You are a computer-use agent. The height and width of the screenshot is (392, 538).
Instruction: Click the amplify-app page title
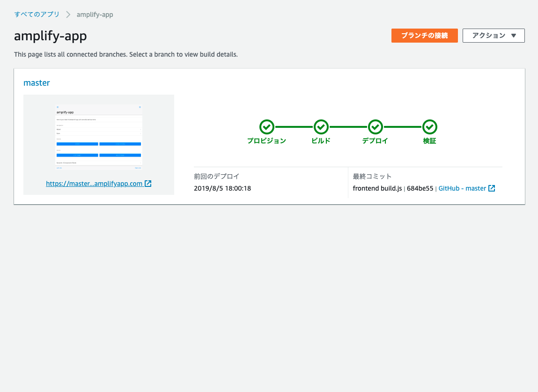51,36
